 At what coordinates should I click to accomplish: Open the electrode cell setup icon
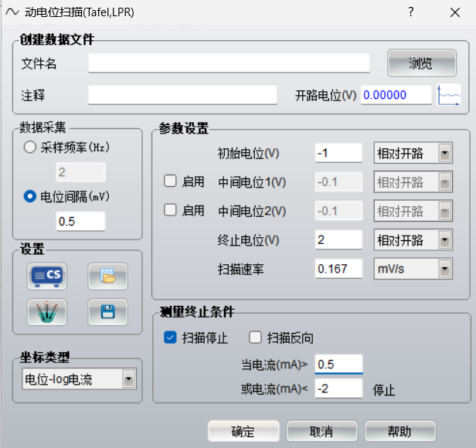point(47,312)
